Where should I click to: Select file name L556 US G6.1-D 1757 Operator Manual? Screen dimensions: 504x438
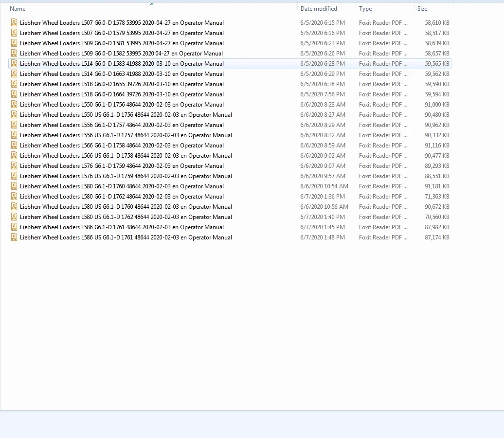click(x=126, y=135)
